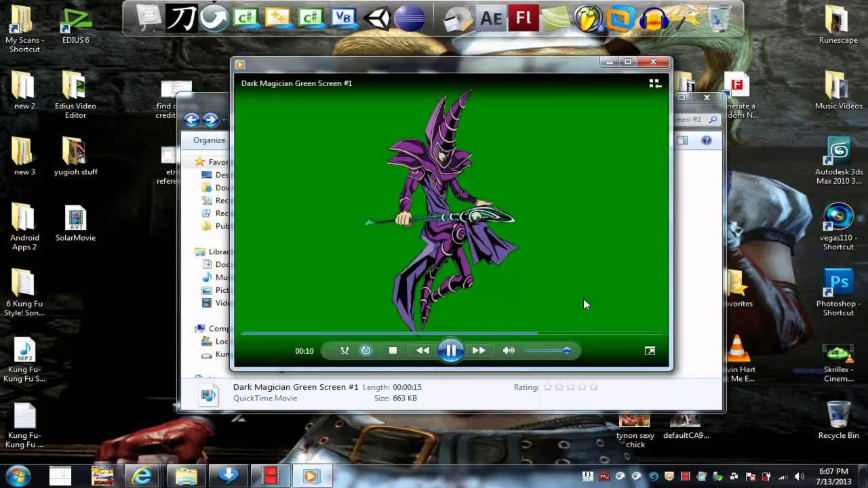
Task: Open SolarMovie AVI file on desktop
Action: [x=75, y=223]
